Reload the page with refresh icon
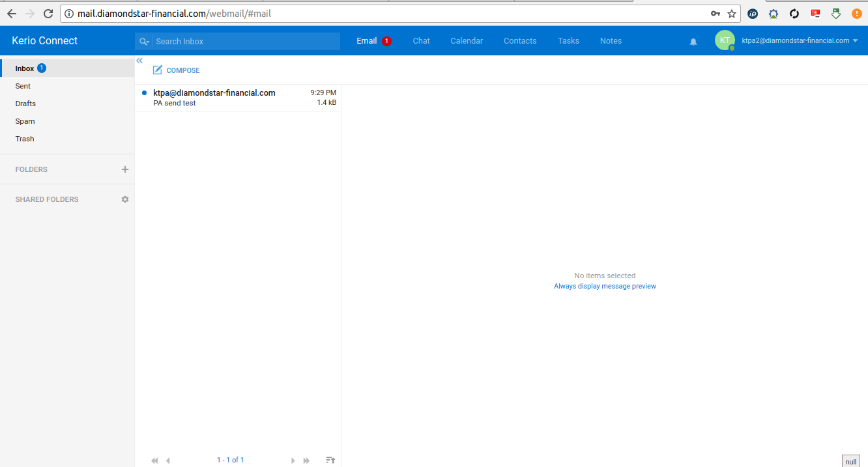868x467 pixels. [48, 14]
